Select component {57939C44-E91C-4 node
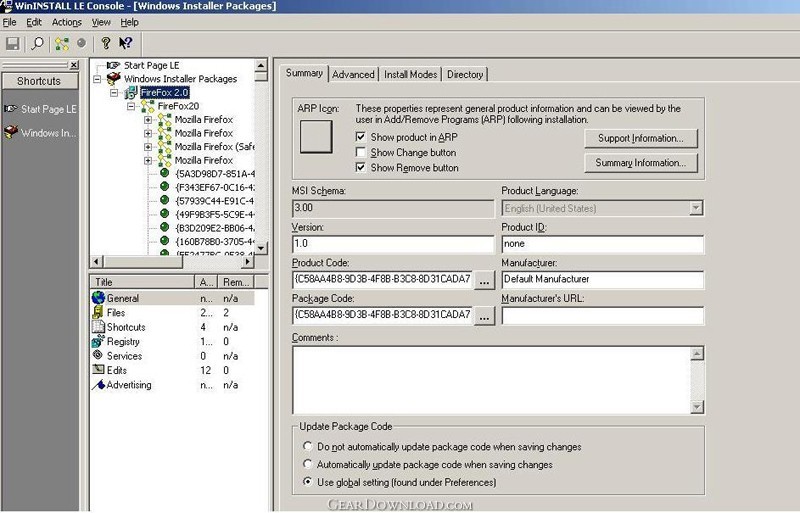 [214, 201]
